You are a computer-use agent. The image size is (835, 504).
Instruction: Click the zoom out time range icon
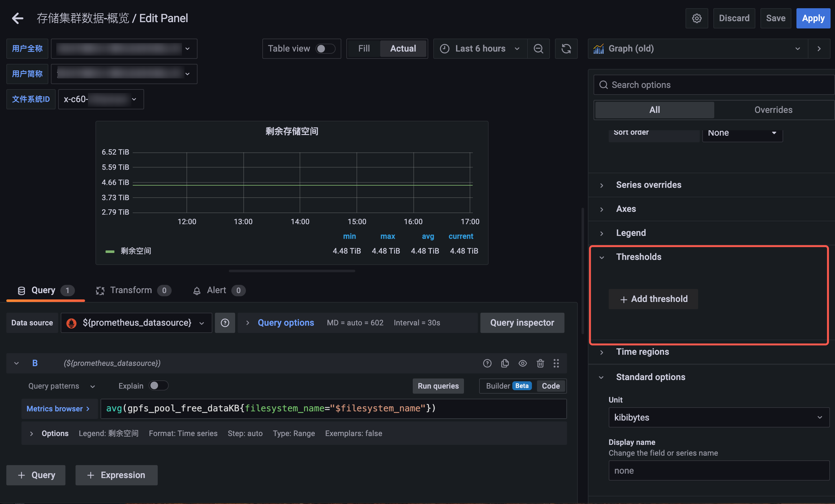click(538, 49)
